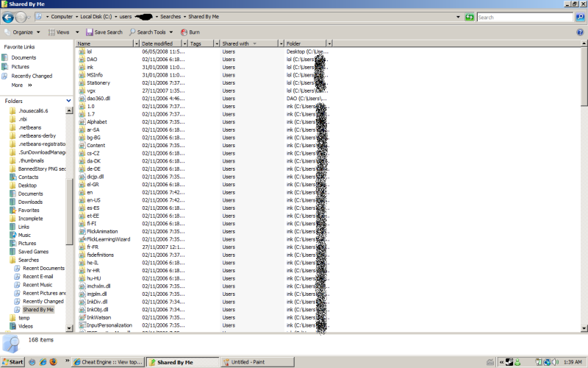The height and width of the screenshot is (368, 588).
Task: Open the Organize dropdown menu
Action: click(x=24, y=32)
